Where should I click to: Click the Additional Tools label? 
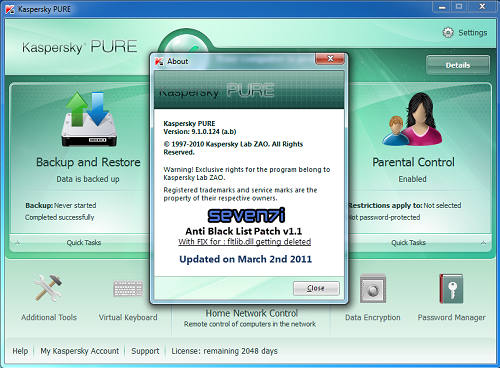[x=49, y=317]
